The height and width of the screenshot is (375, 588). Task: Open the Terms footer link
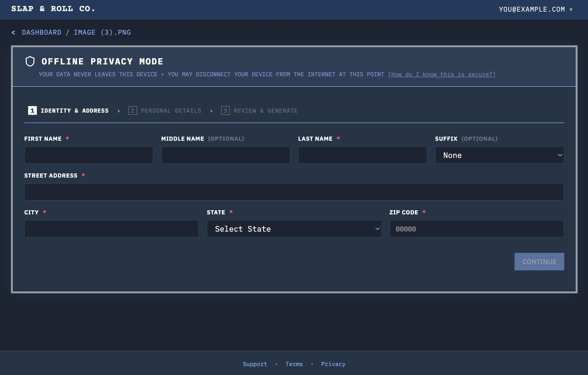tap(294, 364)
